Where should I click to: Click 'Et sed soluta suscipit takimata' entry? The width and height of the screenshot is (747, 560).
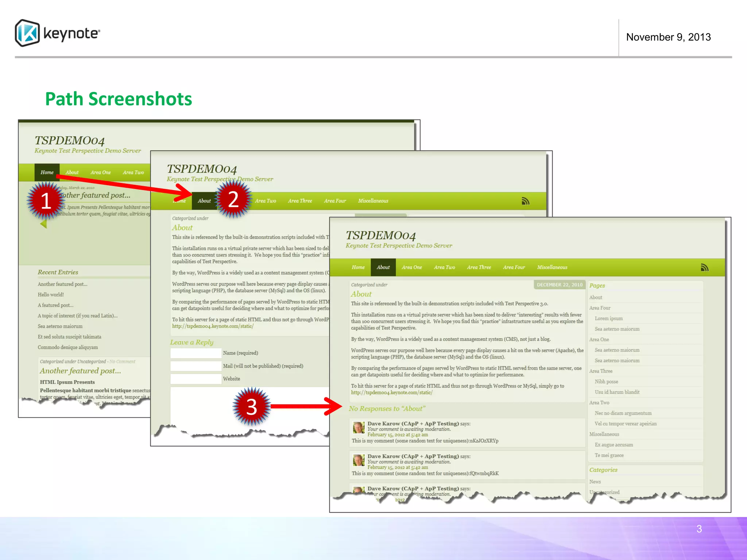pyautogui.click(x=69, y=337)
